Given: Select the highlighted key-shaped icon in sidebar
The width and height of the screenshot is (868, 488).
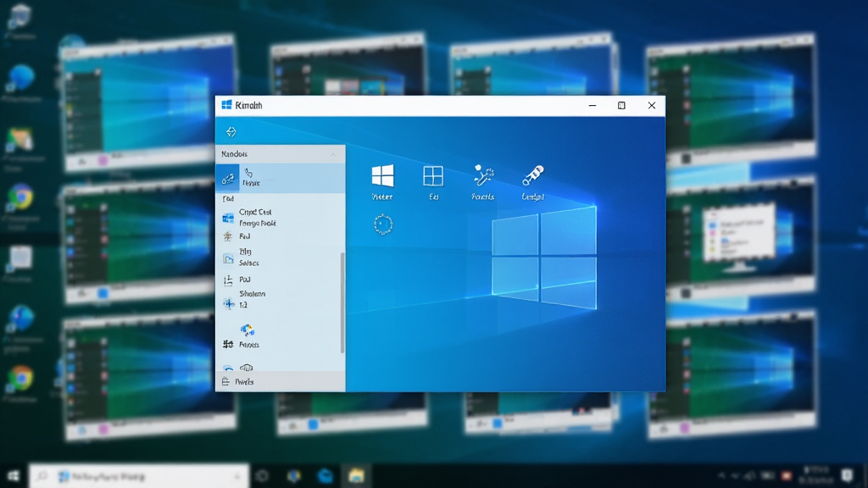Looking at the screenshot, I should [227, 179].
